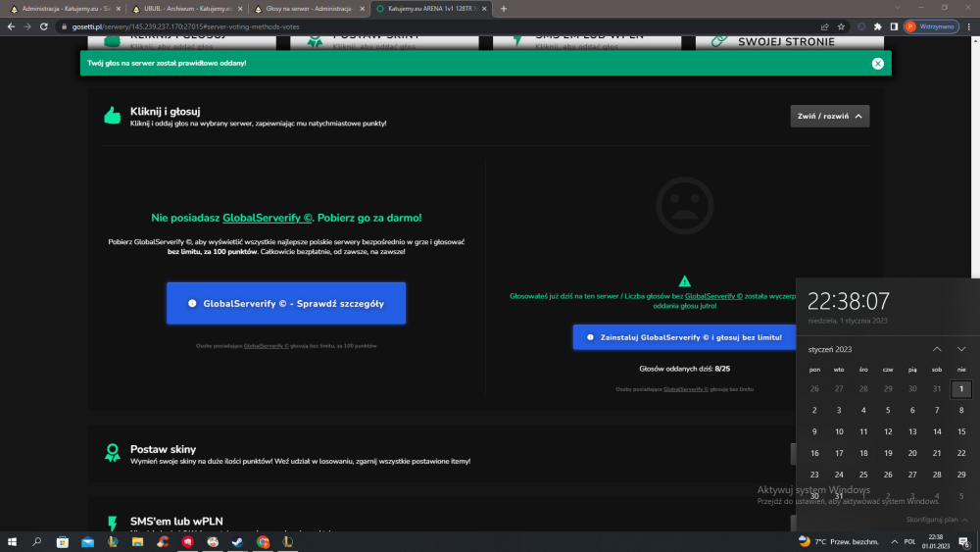This screenshot has height=552, width=980.
Task: Open the white cartoon-face app on the taskbar
Action: (x=213, y=542)
